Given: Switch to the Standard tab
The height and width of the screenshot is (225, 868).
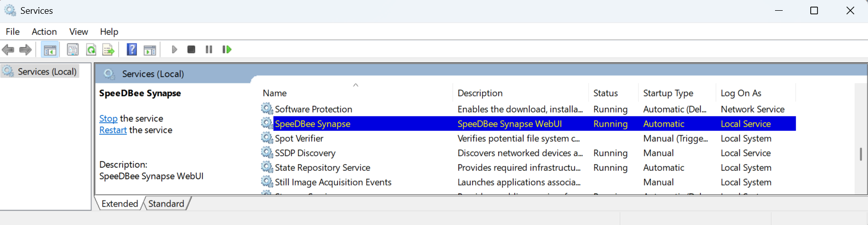Looking at the screenshot, I should pos(166,204).
